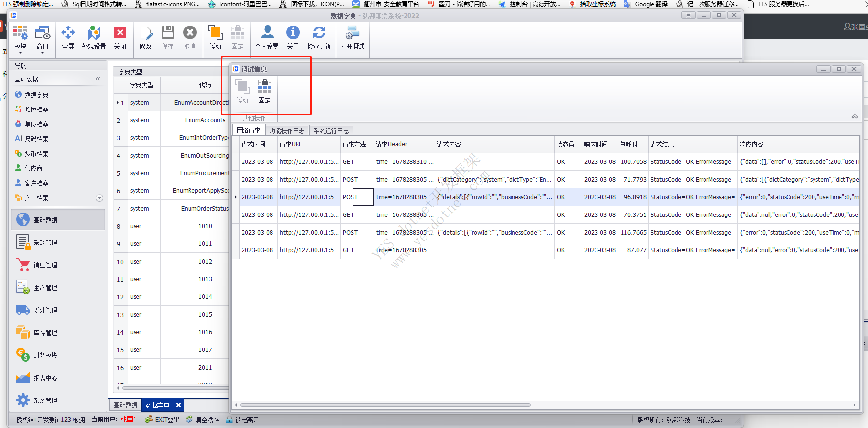Viewport: 868px width, 428px height.
Task: Switch to 功能操作日志 tab
Action: click(x=287, y=131)
